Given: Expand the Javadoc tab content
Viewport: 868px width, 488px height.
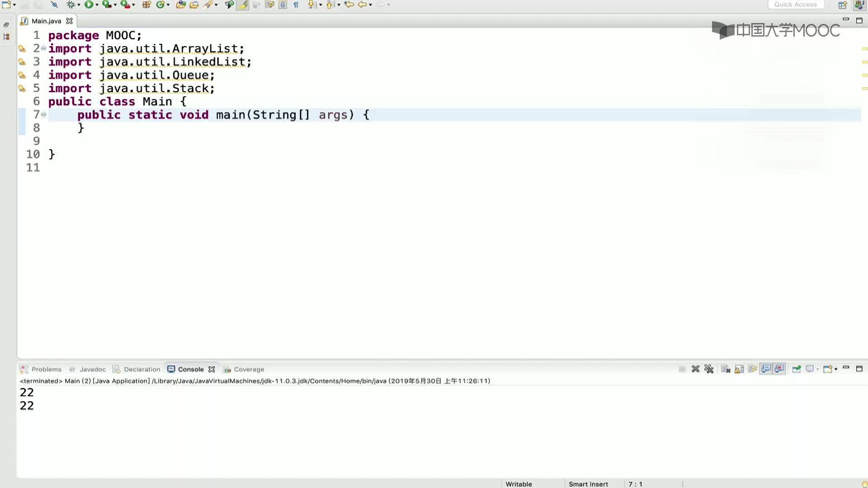Looking at the screenshot, I should click(x=92, y=369).
